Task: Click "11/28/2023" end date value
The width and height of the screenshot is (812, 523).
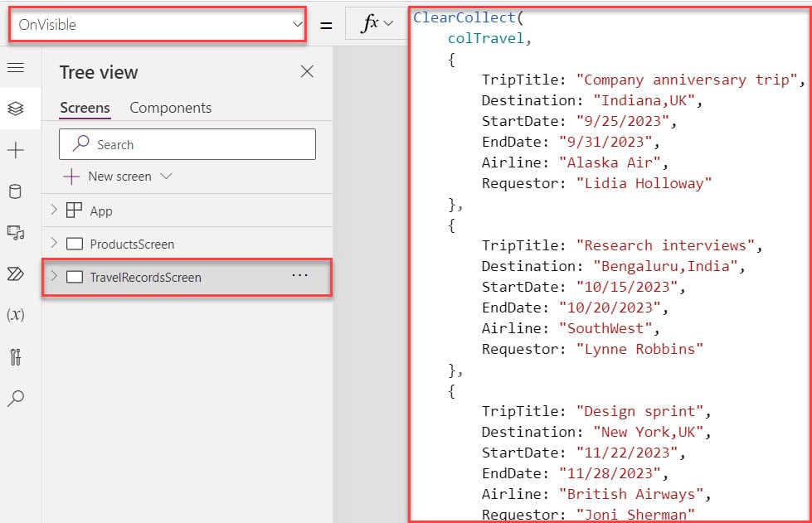Action: [x=610, y=472]
